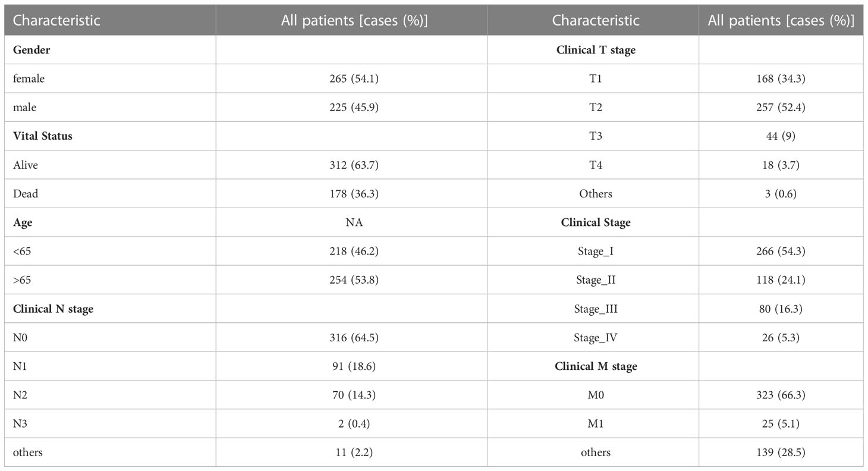Click the <65 value 218 (46.2)
The width and height of the screenshot is (868, 471).
pyautogui.click(x=351, y=251)
